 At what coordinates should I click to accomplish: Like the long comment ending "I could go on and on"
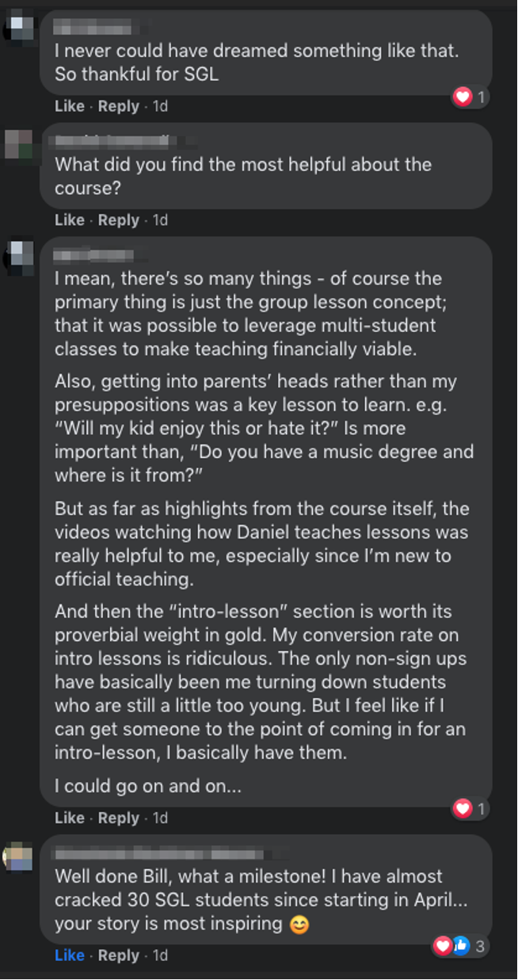tap(70, 818)
